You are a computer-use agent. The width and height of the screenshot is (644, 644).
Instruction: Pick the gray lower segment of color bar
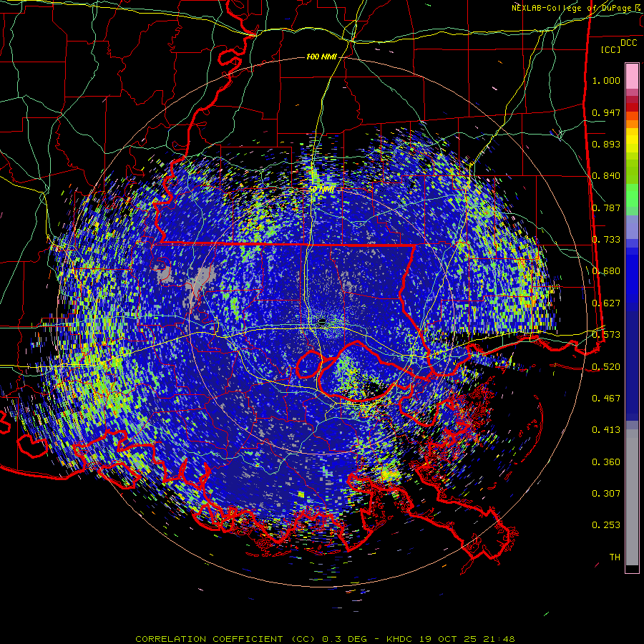pos(632,497)
